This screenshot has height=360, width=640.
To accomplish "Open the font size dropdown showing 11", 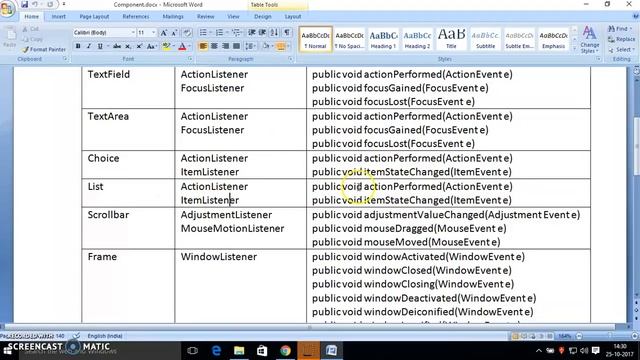I will click(153, 33).
